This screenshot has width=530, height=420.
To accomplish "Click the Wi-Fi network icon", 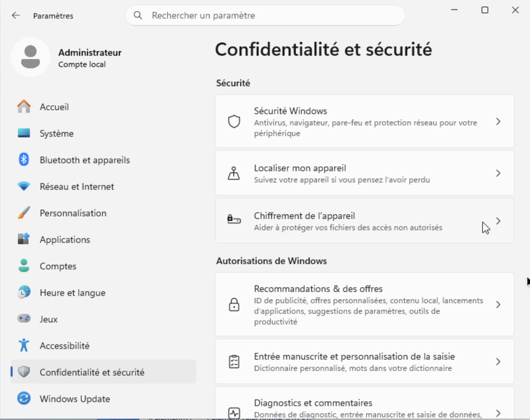I will pos(24,186).
